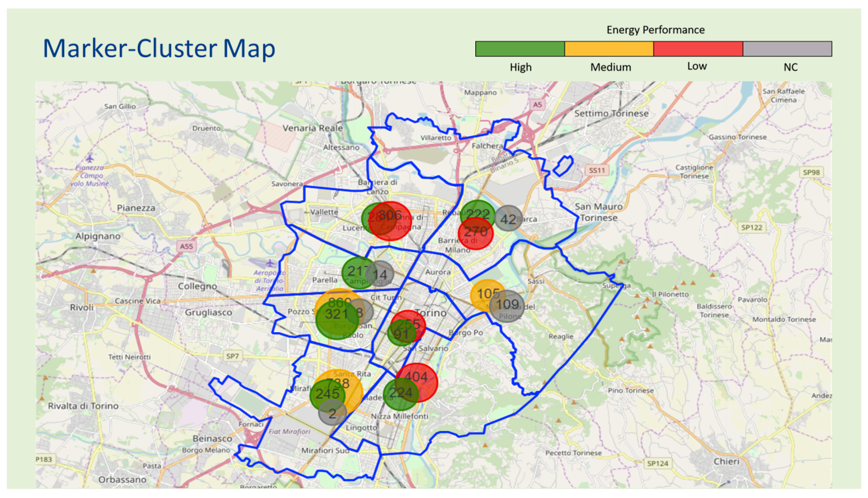868x498 pixels.
Task: Click the Settimo Torinese map label
Action: click(611, 113)
